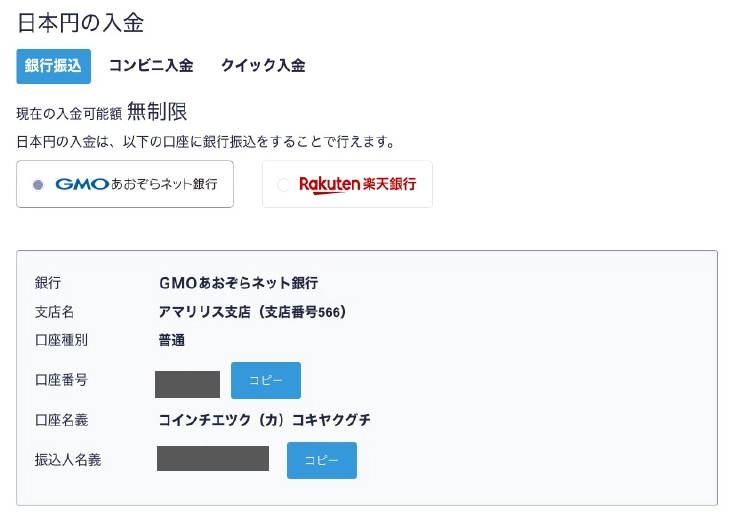
Task: Select the 銀行振込 tab
Action: 53,66
